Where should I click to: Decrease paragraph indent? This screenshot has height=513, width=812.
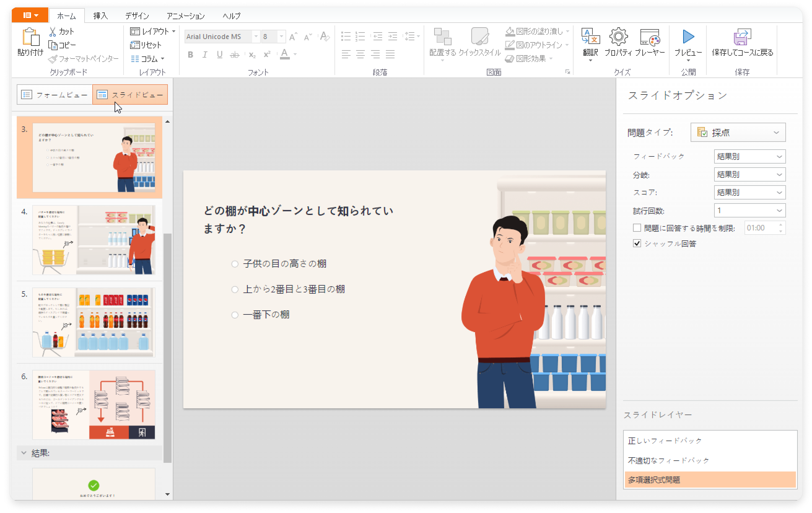(x=378, y=36)
